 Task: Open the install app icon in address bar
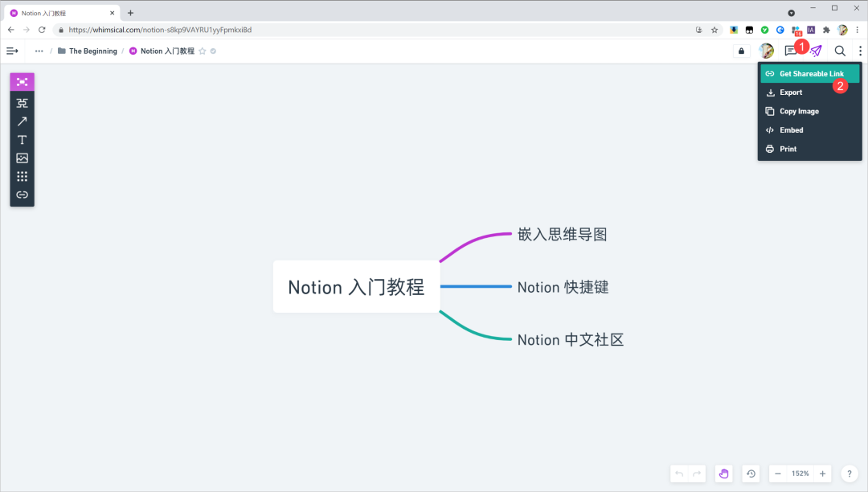click(x=699, y=30)
